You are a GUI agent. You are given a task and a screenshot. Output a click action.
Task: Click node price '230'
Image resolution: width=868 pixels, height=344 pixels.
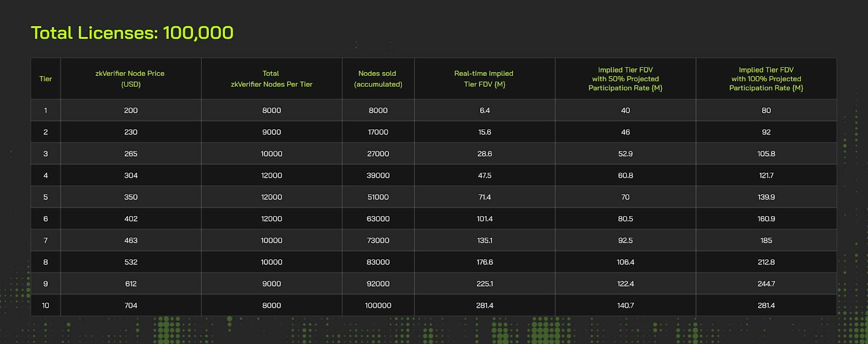(131, 132)
